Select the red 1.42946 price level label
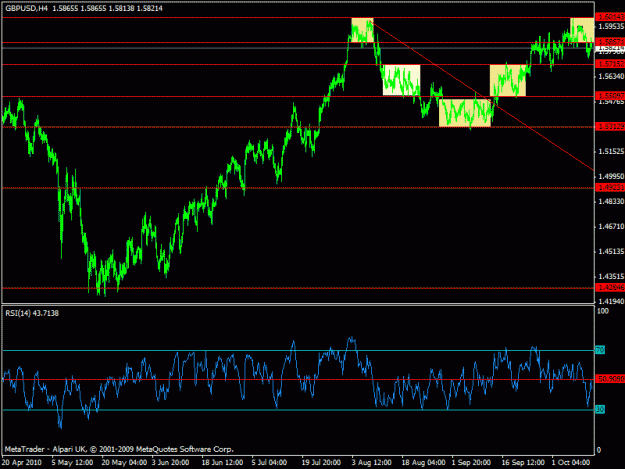The width and height of the screenshot is (625, 469). point(610,287)
